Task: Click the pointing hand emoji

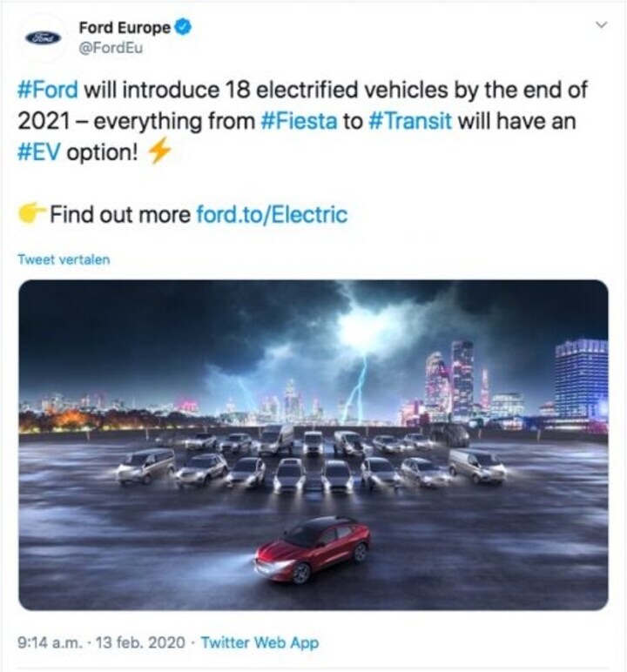Action: pyautogui.click(x=31, y=213)
